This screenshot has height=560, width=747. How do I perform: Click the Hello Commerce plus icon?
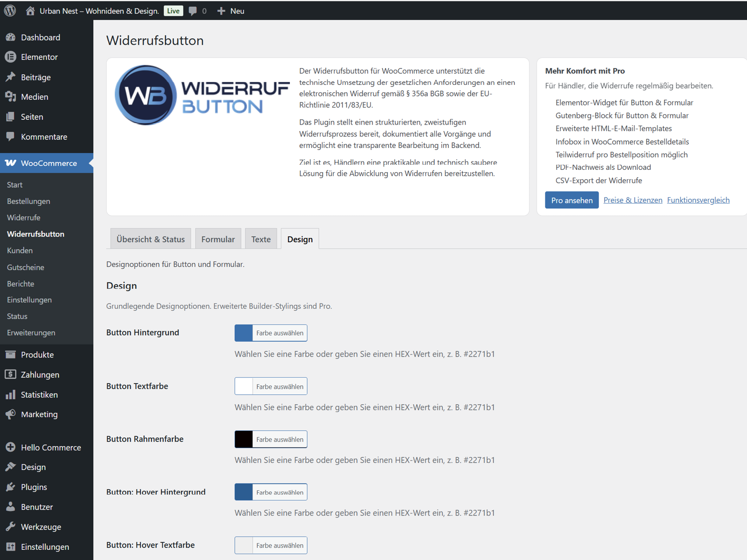click(x=10, y=447)
